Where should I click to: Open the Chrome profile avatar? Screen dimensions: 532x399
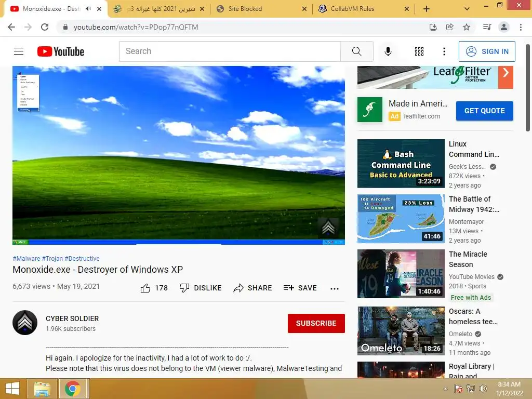tap(504, 27)
